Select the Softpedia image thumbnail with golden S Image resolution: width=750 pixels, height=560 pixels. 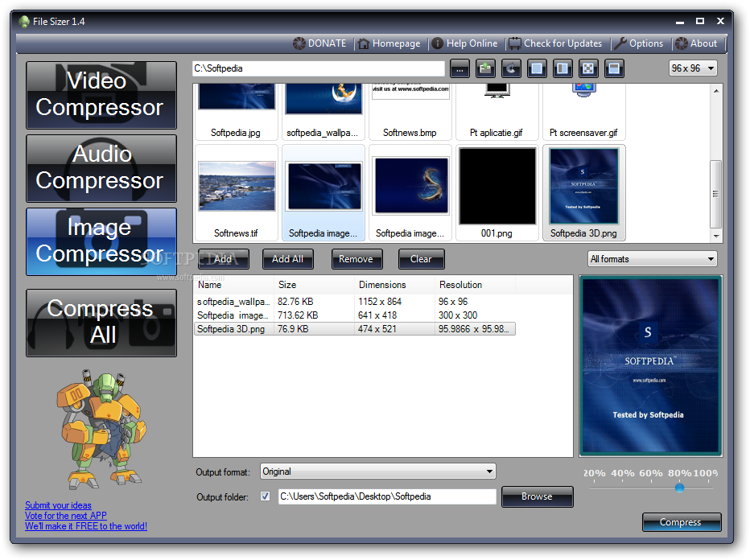tap(410, 192)
